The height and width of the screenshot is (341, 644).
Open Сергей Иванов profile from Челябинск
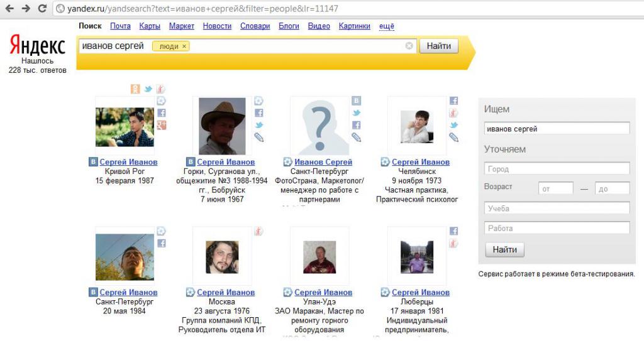421,161
